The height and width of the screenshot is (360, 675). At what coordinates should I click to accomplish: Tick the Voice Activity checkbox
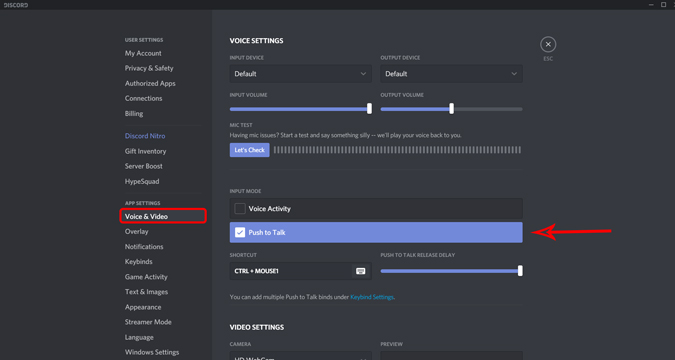pyautogui.click(x=240, y=208)
